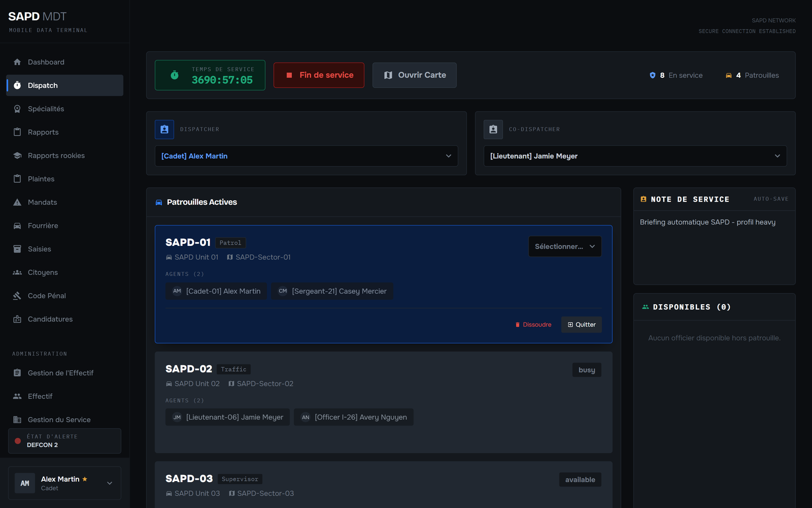
Task: Click the 8 En service counter
Action: point(676,75)
